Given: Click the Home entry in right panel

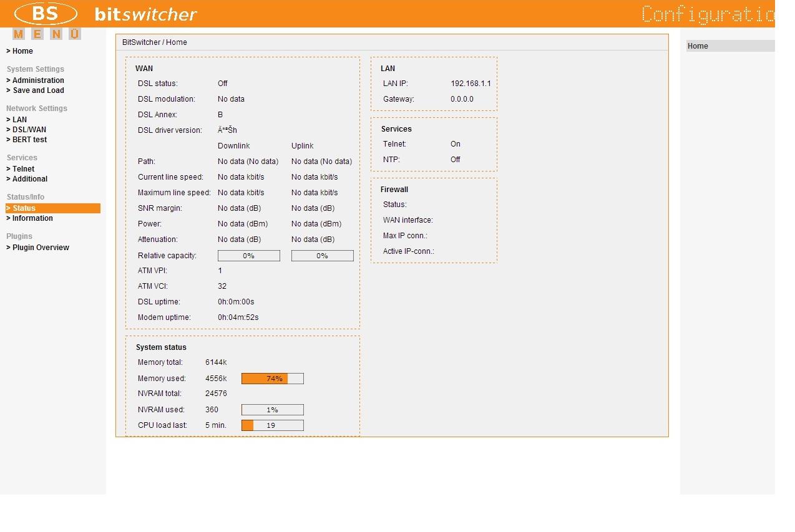Looking at the screenshot, I should pyautogui.click(x=730, y=46).
